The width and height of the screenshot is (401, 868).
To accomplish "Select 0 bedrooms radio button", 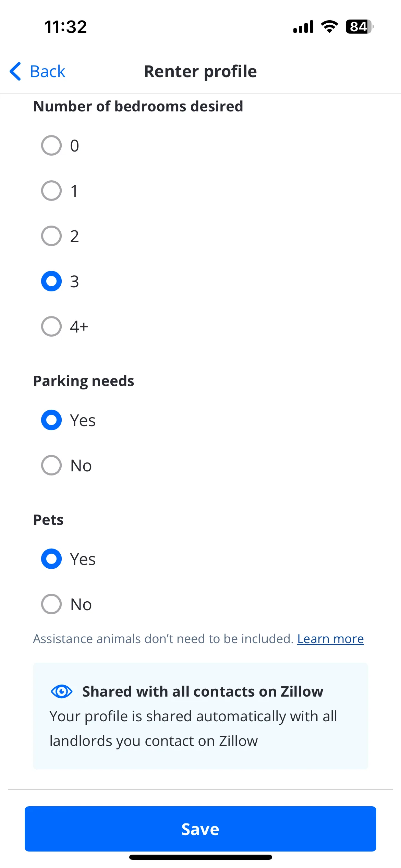I will point(51,145).
